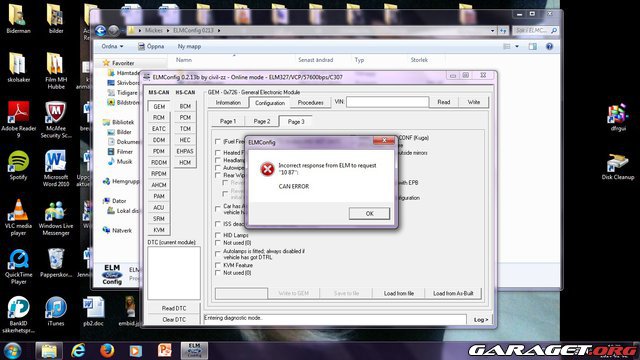Select the BCM module button

(185, 106)
